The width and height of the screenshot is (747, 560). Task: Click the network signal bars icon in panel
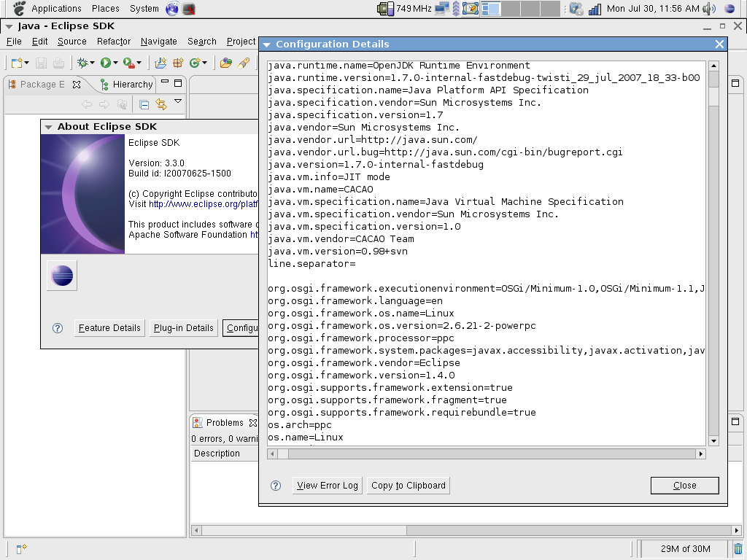[x=595, y=9]
